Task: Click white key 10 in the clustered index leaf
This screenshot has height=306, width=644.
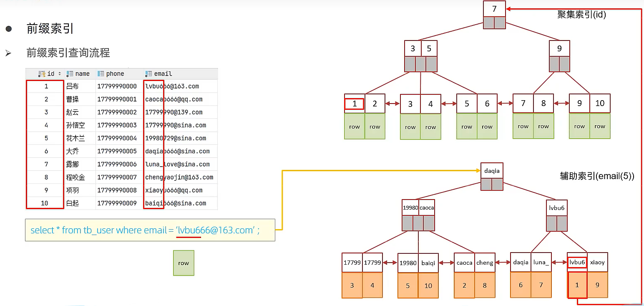Action: [600, 104]
